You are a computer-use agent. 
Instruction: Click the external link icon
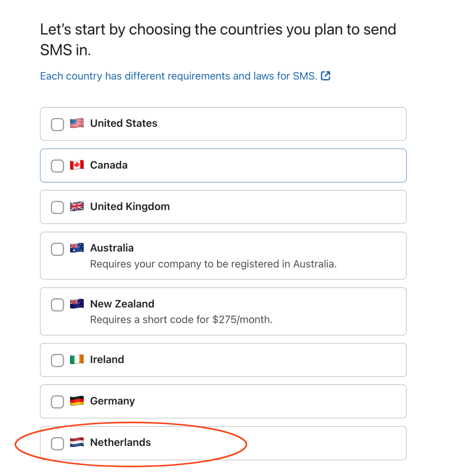(x=326, y=76)
